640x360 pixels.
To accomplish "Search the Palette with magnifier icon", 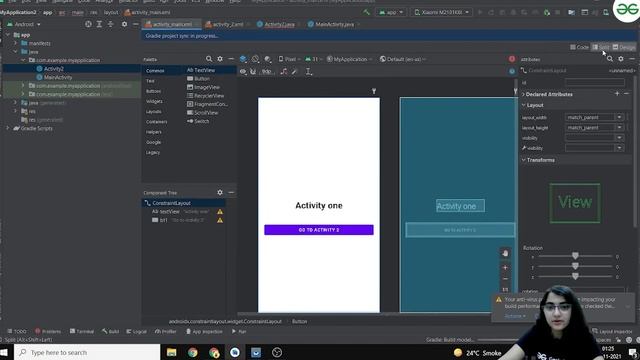I will pos(209,59).
